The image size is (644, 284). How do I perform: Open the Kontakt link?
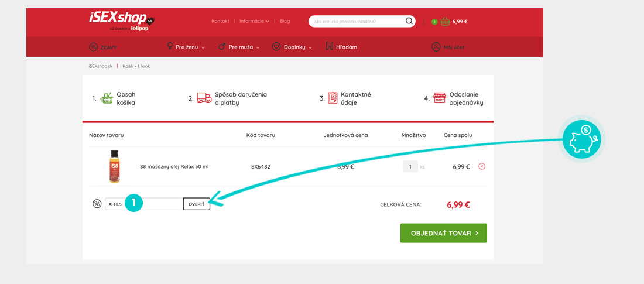tap(220, 22)
